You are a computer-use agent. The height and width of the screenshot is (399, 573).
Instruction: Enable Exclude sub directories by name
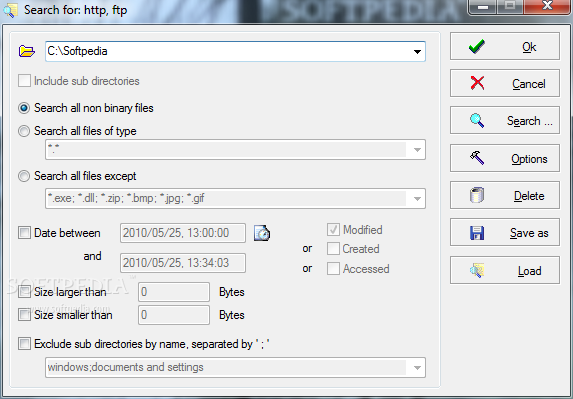click(24, 344)
